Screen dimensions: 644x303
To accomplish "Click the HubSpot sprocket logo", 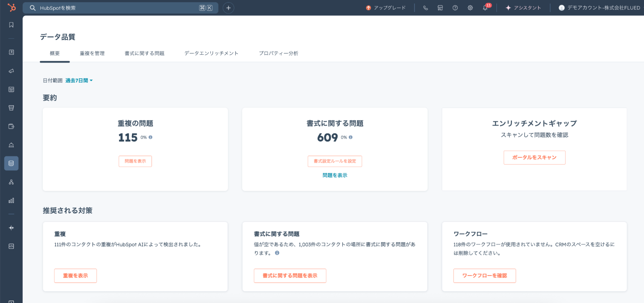I will [11, 7].
